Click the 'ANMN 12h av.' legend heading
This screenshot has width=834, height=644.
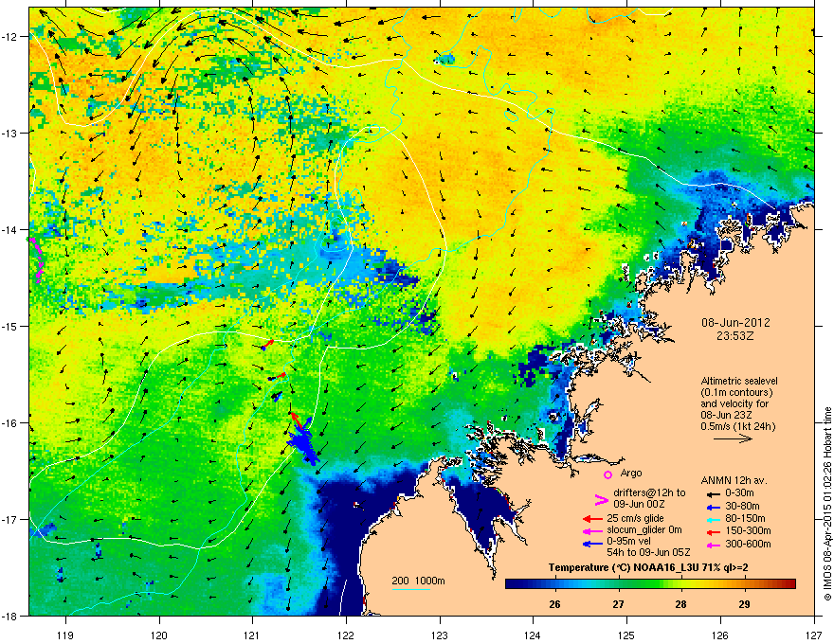coord(734,481)
